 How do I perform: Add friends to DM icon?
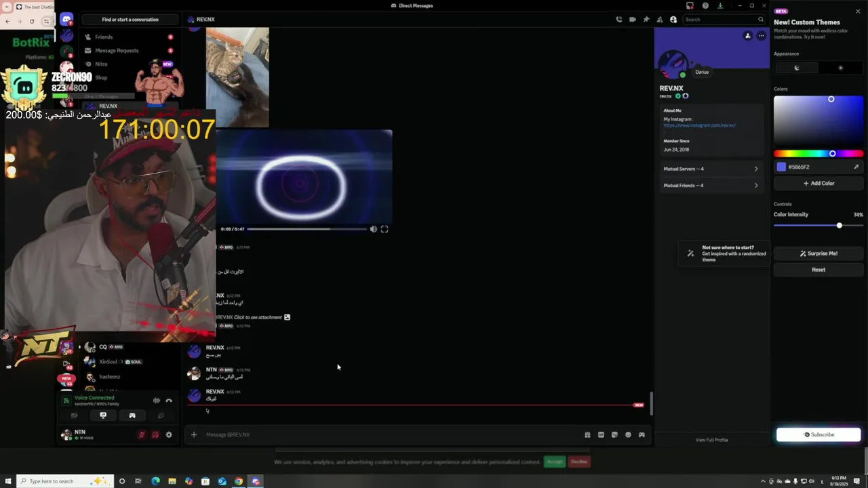pyautogui.click(x=659, y=20)
